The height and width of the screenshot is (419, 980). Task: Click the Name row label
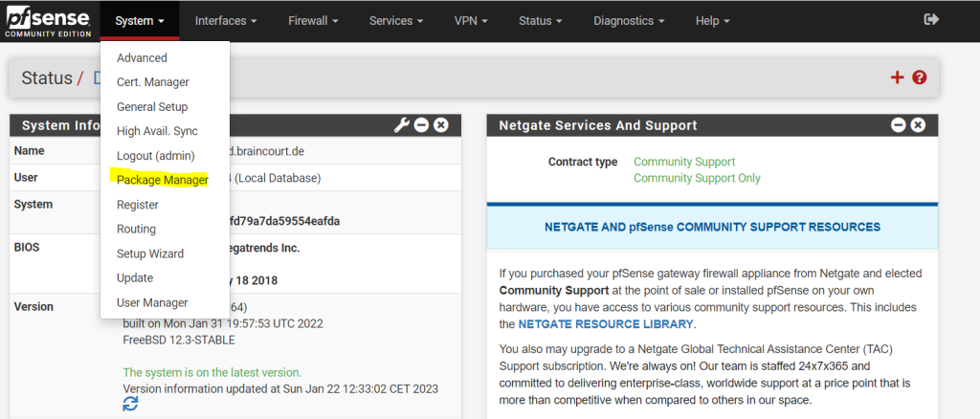[29, 151]
